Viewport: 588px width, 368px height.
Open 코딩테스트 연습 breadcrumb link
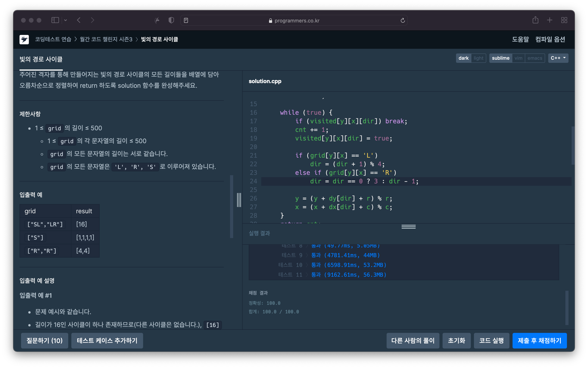click(53, 39)
